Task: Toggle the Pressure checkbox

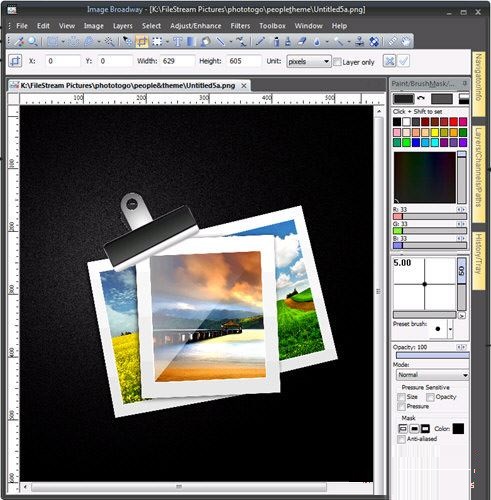Action: [402, 407]
